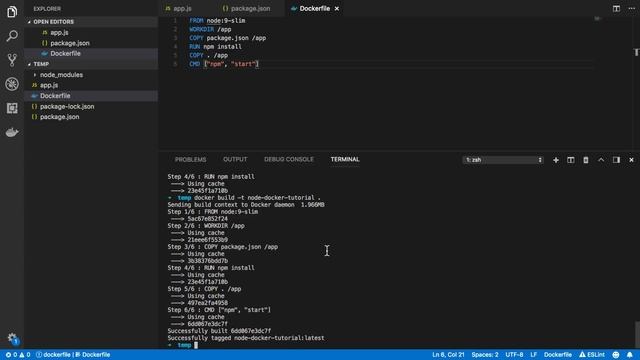Open the notifications bell in status bar
The width and height of the screenshot is (640, 360).
(630, 355)
